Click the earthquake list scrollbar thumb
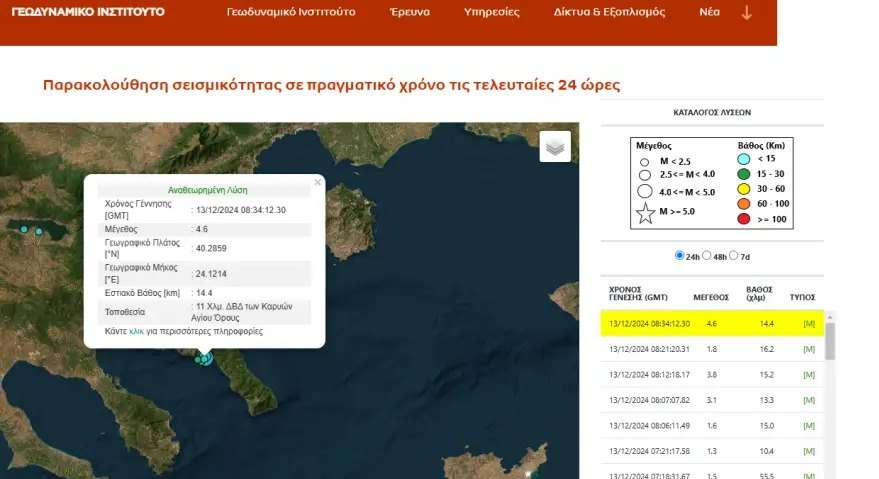879x479 pixels. tap(829, 340)
